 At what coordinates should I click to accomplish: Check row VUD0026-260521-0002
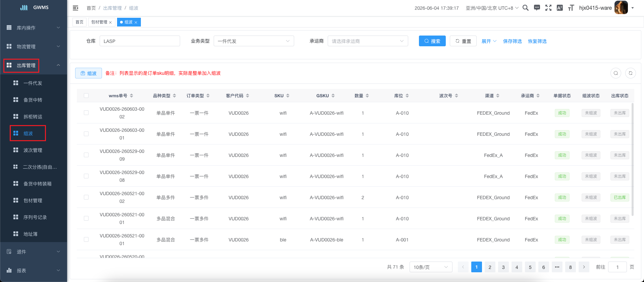(x=86, y=197)
